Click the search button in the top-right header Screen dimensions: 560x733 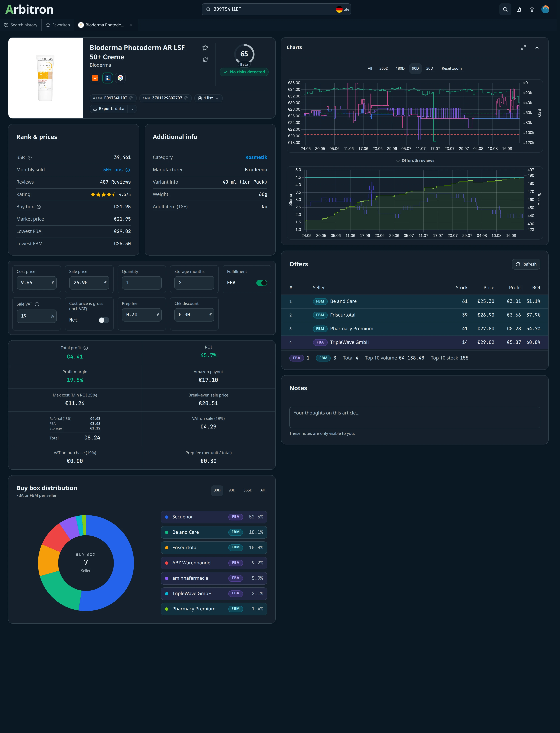pos(505,9)
